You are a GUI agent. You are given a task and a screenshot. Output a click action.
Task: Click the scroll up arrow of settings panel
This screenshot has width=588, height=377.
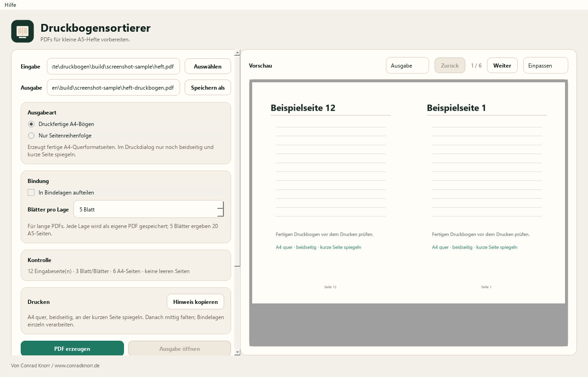tap(237, 52)
